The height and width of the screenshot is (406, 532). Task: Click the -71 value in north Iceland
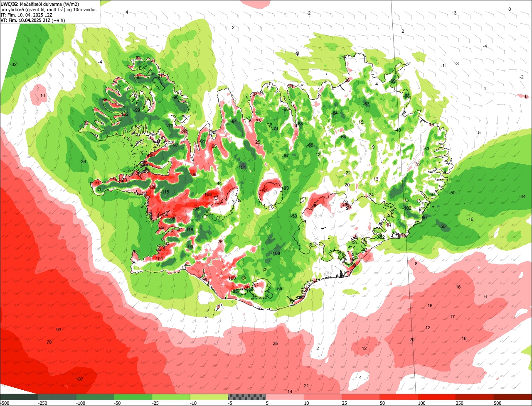point(275,129)
